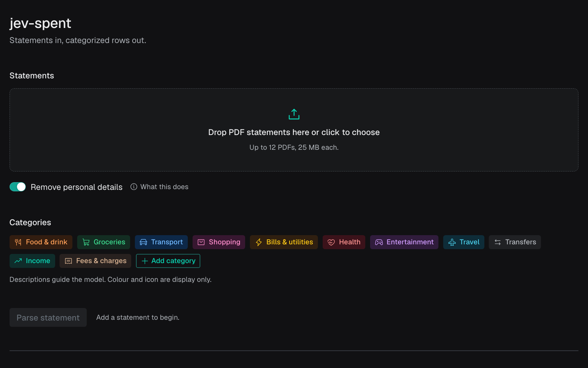Click the 'Add a statement to begin.' message
Screen dimensions: 588x368
point(138,318)
